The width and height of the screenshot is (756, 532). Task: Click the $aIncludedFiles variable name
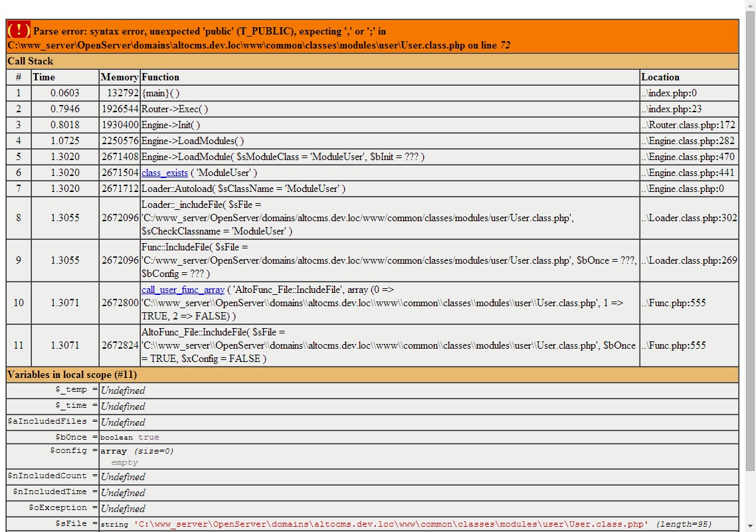point(47,421)
